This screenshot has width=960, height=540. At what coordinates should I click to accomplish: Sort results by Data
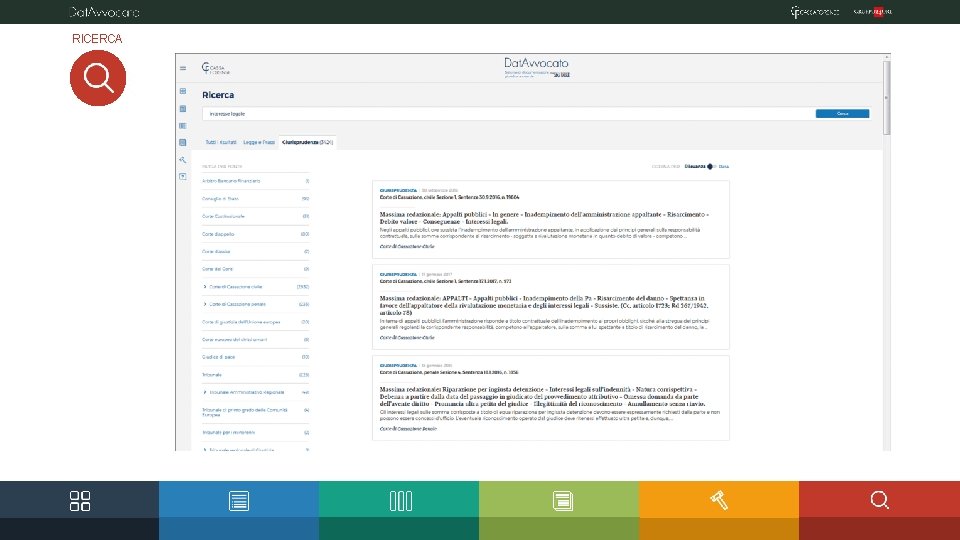coord(724,167)
